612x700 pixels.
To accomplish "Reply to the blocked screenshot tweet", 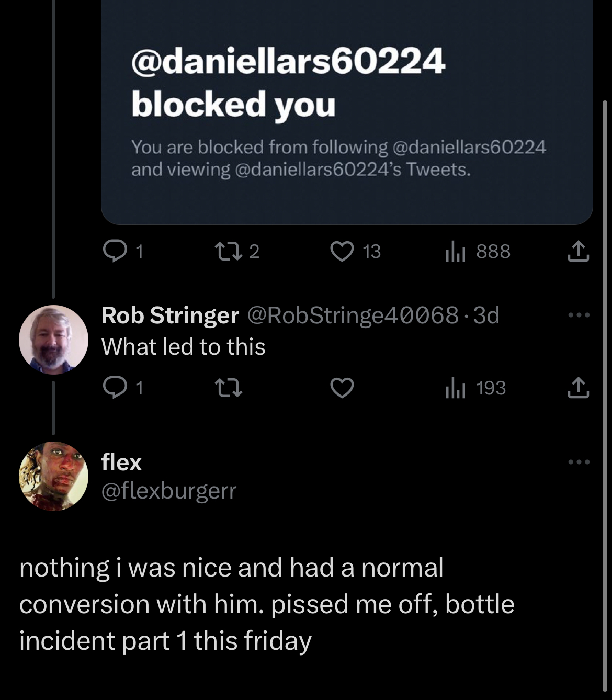I will tap(112, 252).
